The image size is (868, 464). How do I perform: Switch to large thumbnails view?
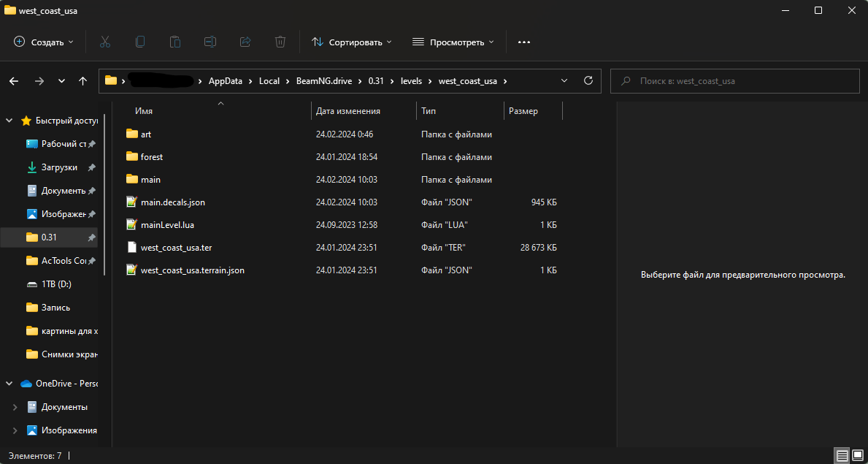[x=857, y=456]
